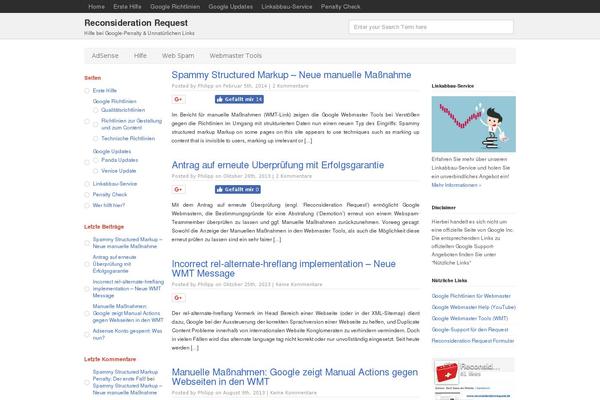
Task: Open 2 Kommentare under Spammy Structured Markup
Action: [290, 86]
